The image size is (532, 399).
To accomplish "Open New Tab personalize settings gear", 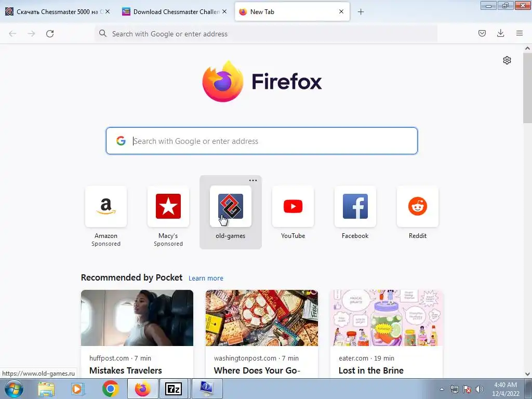I will point(507,60).
